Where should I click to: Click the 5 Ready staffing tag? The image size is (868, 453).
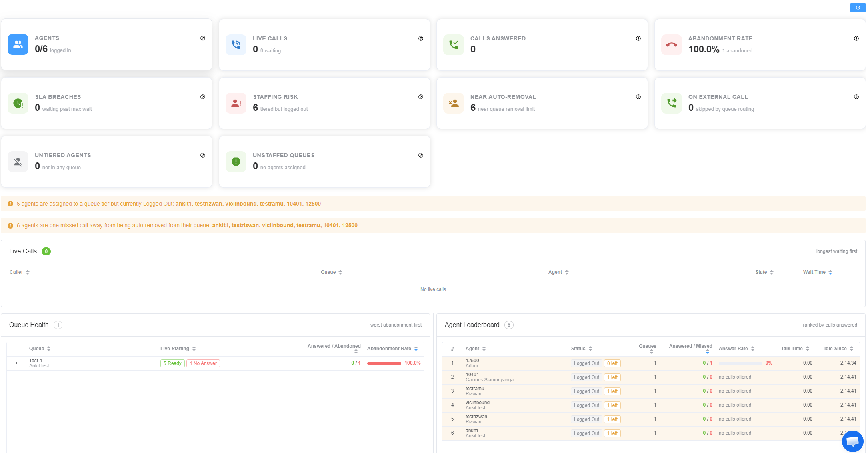[x=172, y=363]
